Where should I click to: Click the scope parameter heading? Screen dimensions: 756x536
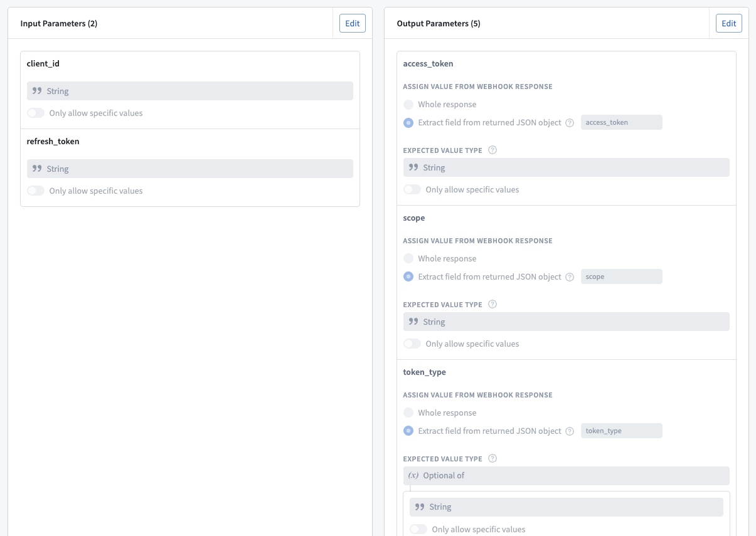point(414,218)
